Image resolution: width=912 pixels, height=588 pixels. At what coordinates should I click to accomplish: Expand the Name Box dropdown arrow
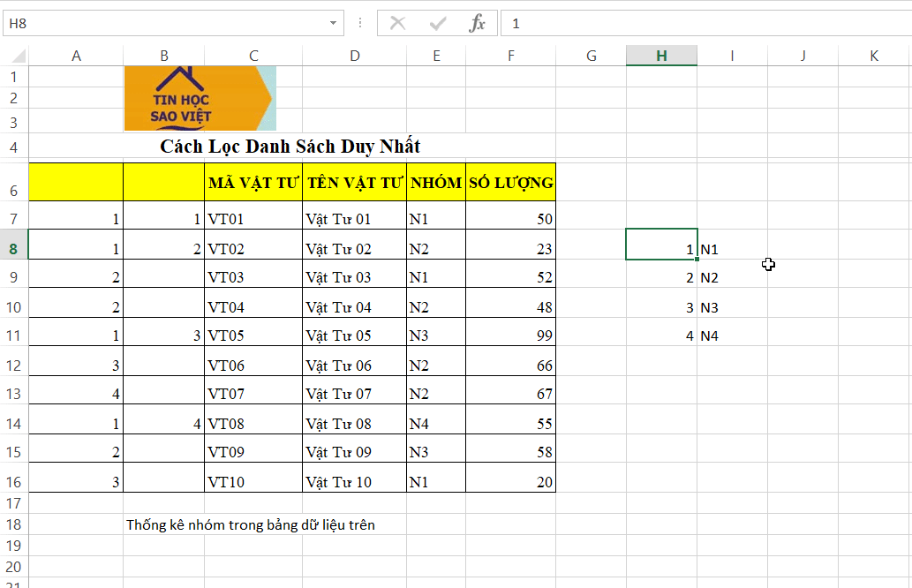pos(333,23)
